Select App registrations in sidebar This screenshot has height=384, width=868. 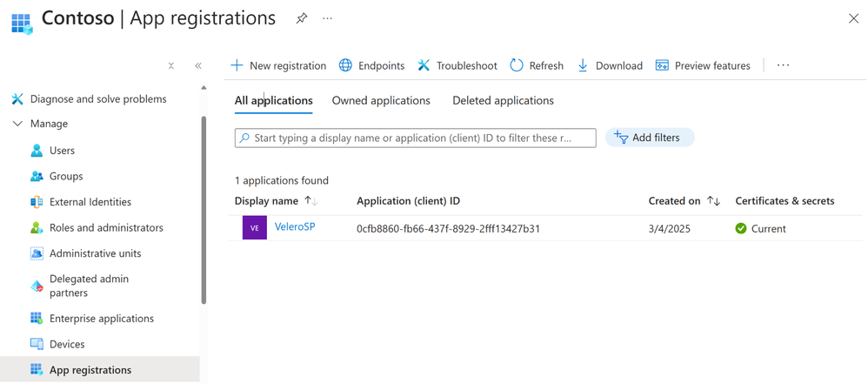coord(100,369)
